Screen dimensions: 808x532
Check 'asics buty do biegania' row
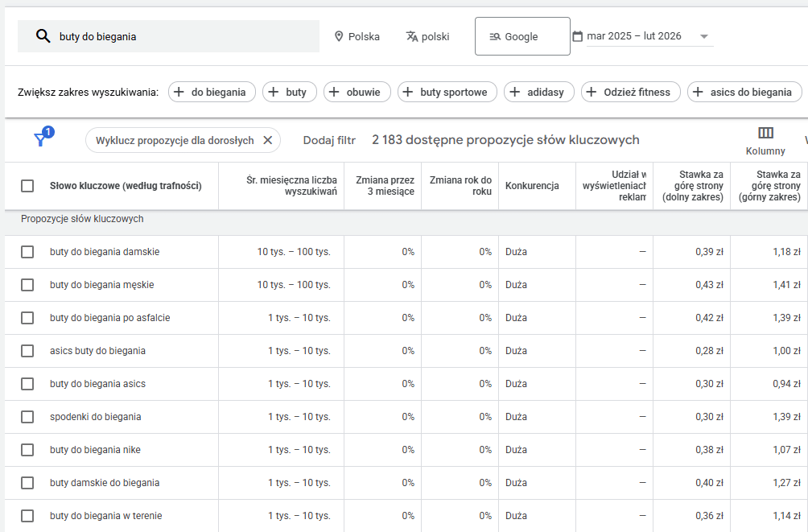point(27,351)
